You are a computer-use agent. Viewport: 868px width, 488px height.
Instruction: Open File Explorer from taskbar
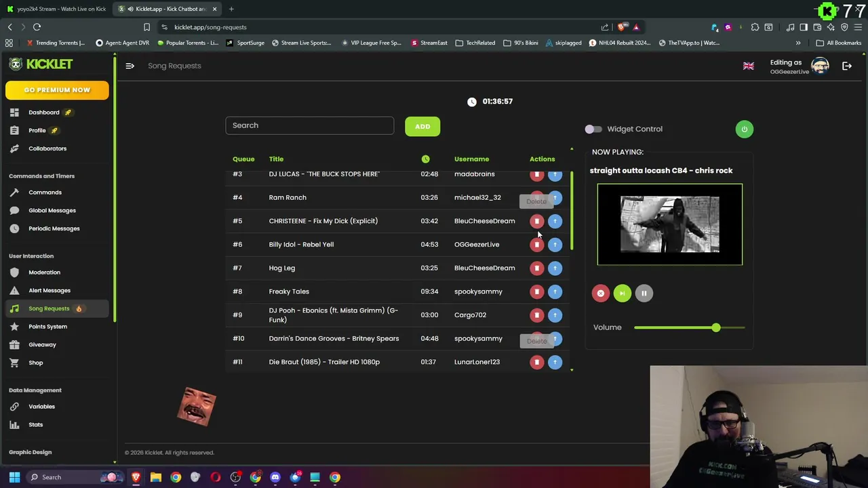(156, 477)
